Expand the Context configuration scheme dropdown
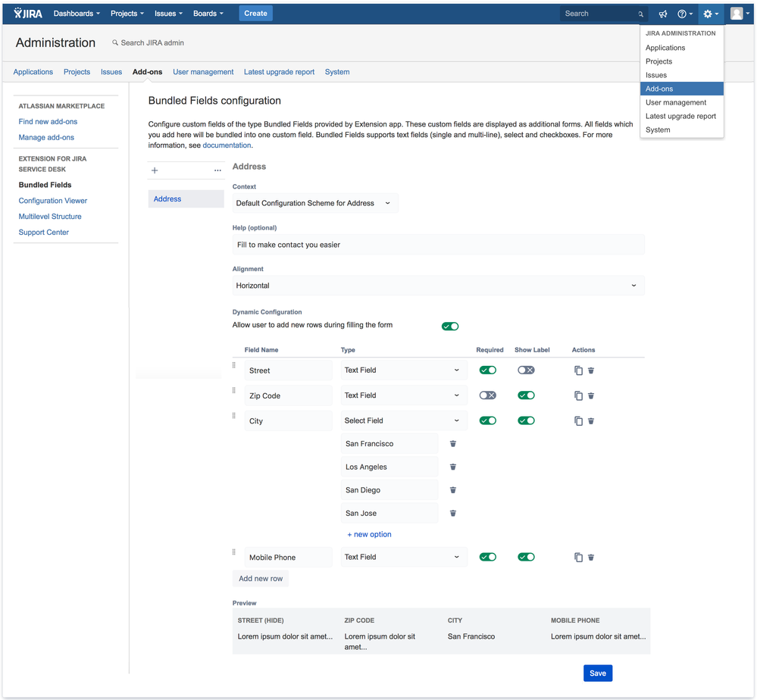Image resolution: width=757 pixels, height=700 pixels. [x=314, y=203]
